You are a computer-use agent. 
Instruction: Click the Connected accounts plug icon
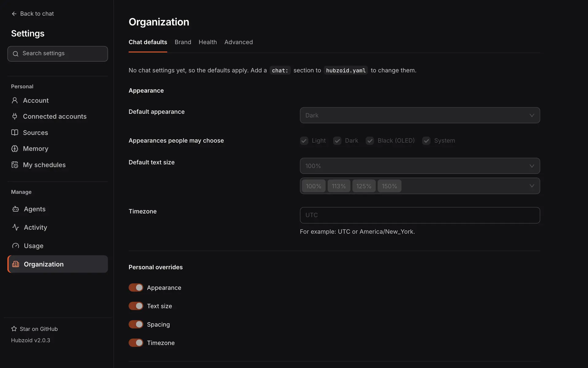[15, 116]
